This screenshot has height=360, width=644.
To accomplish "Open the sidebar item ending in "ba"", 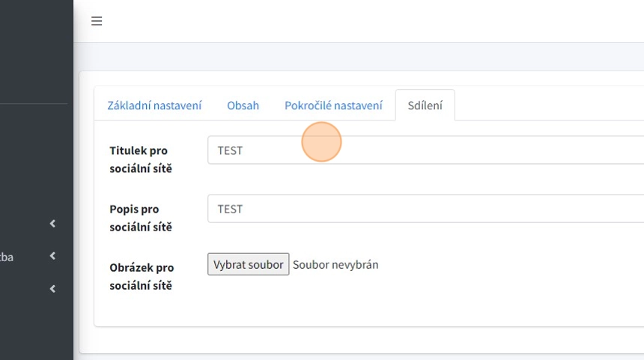I will (7, 257).
